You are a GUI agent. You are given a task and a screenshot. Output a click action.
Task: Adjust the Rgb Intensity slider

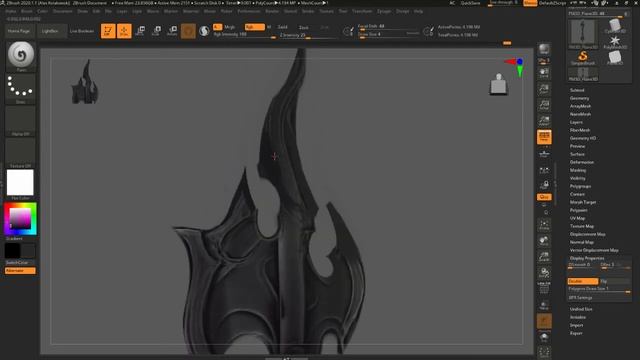[x=244, y=35]
